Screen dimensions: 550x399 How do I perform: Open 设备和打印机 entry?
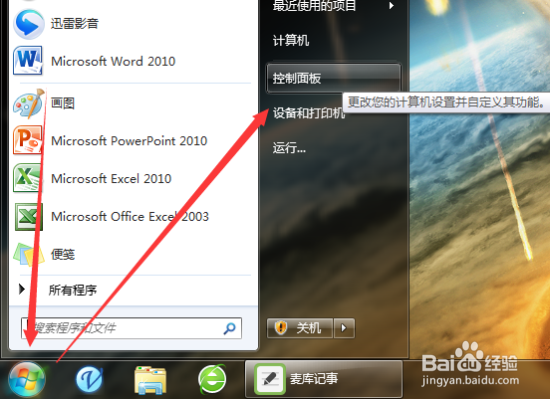tap(309, 113)
